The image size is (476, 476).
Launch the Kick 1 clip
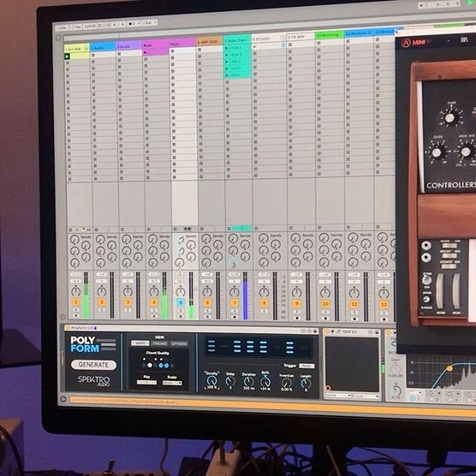pos(226,48)
